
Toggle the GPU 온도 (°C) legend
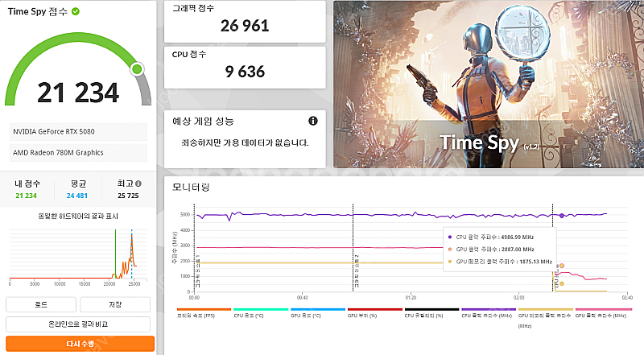point(318,313)
